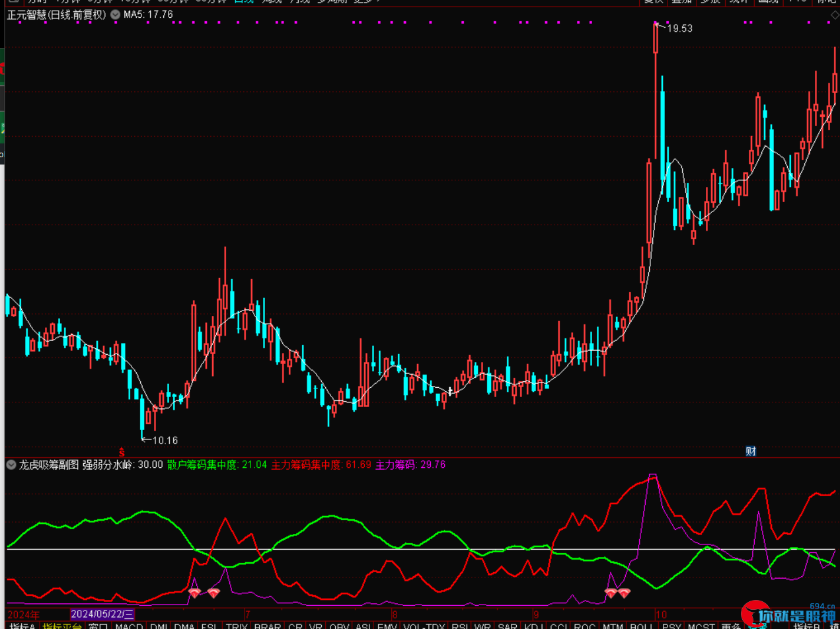This screenshot has width=840, height=629.
Task: Switch to the 指标A tab
Action: 22,625
